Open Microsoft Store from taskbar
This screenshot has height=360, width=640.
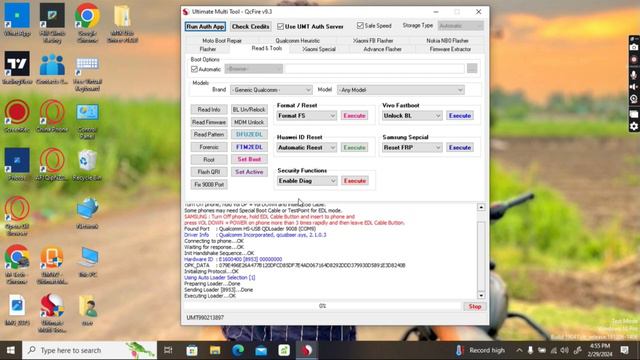(192, 350)
